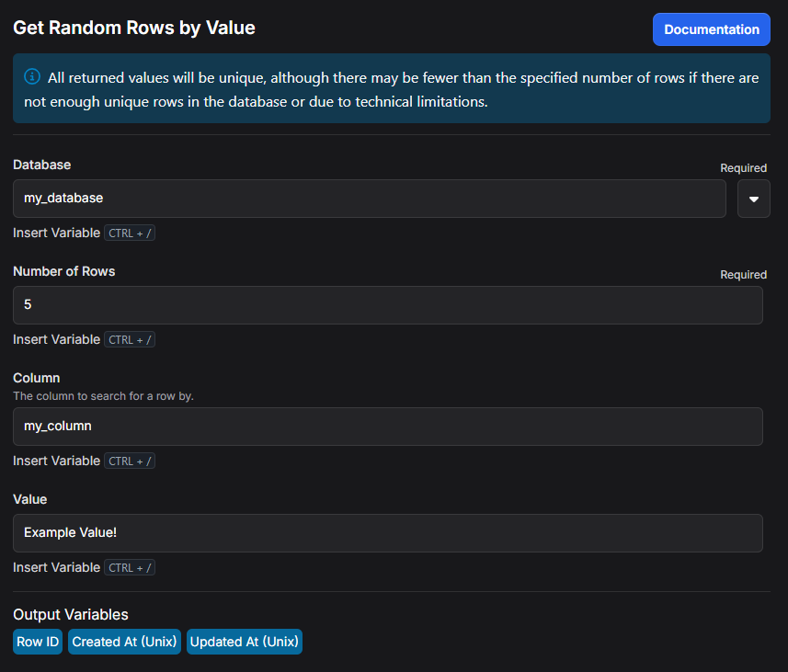Click the Value label above the field

(30, 499)
